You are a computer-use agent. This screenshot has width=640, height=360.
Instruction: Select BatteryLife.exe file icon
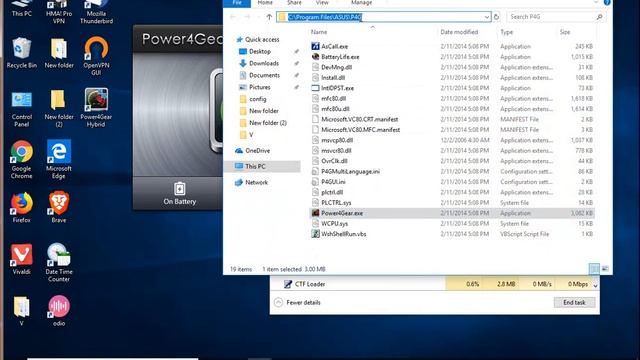[x=315, y=57]
